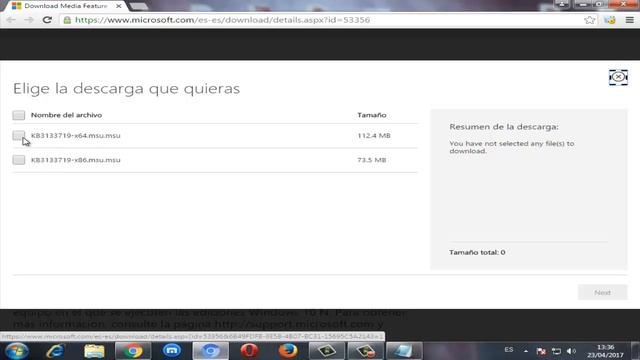Click the Resumen de la descarga heading
Viewport: 640px width, 360px height.
coord(504,127)
